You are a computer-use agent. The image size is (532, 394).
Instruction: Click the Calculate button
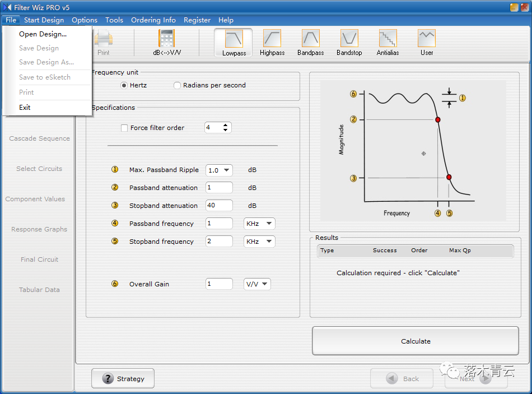(416, 341)
